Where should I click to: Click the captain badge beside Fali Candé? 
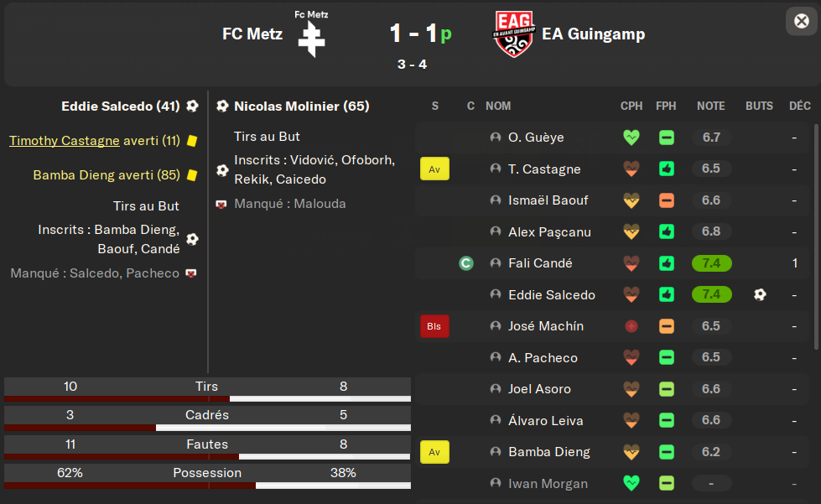tap(466, 263)
